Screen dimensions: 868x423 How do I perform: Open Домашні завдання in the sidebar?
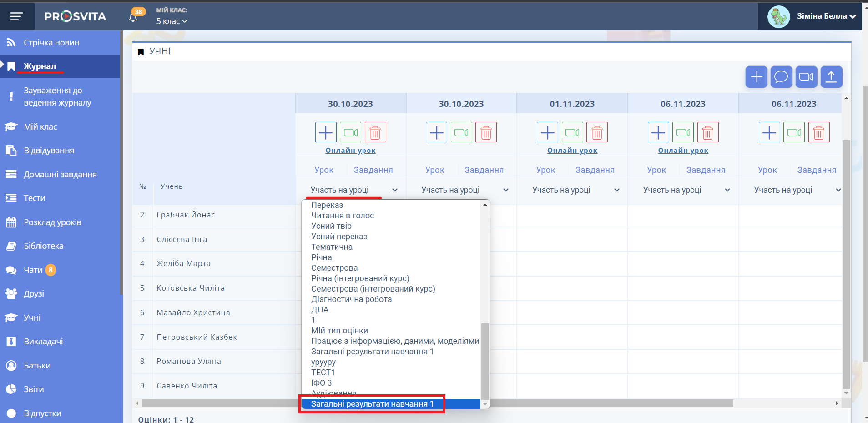[60, 175]
